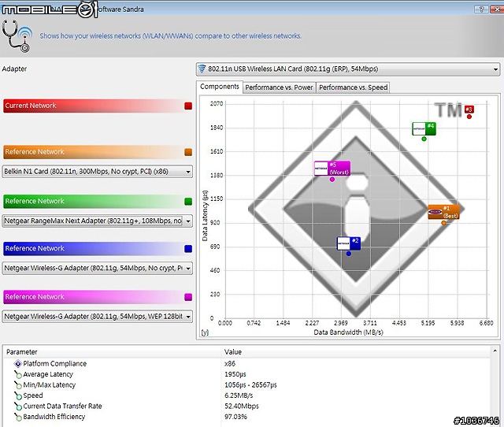Click the magenta Reference Network header bar

coord(98,297)
